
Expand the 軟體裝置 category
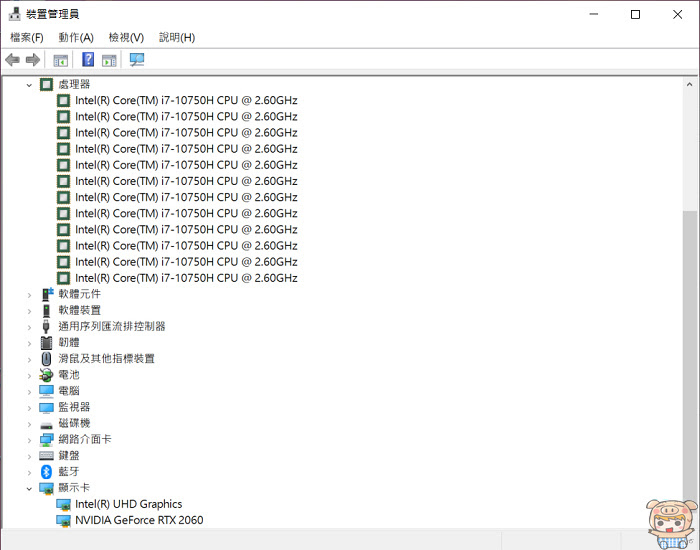pyautogui.click(x=29, y=311)
